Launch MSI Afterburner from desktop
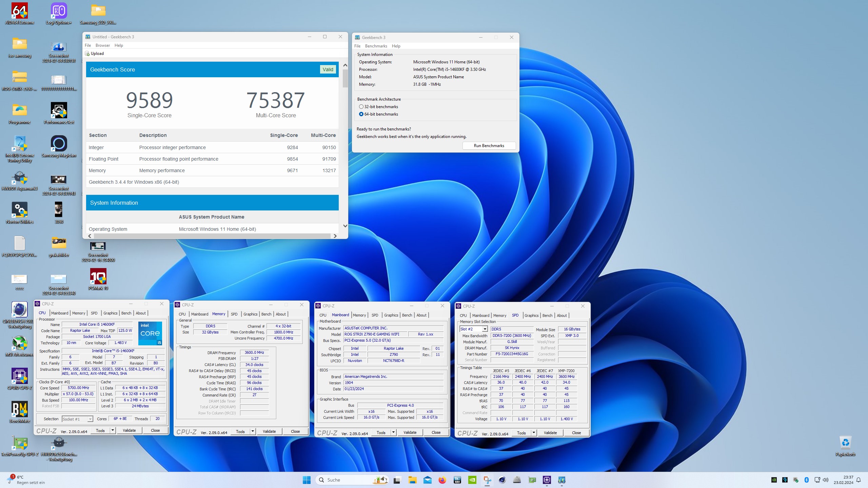The height and width of the screenshot is (488, 868). pos(20,346)
